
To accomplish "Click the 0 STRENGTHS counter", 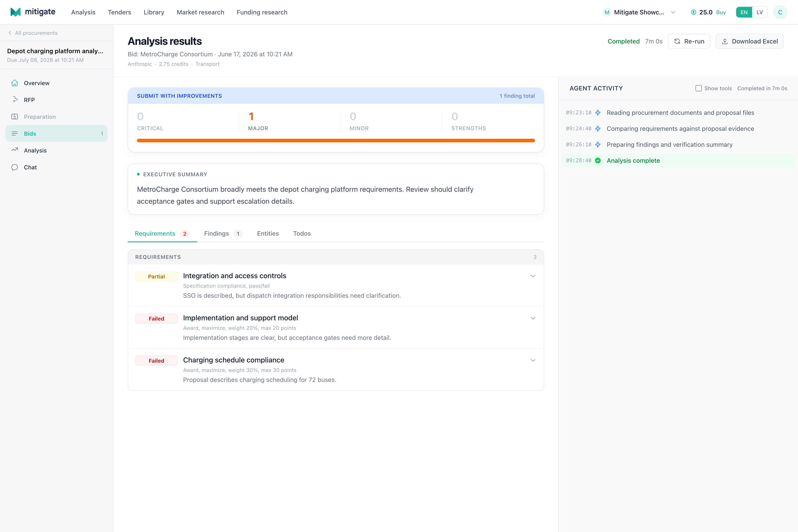I will [x=469, y=121].
